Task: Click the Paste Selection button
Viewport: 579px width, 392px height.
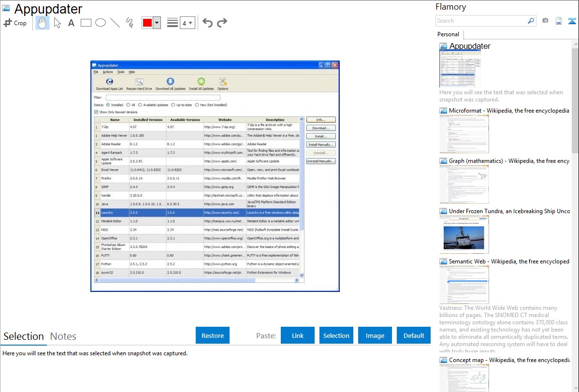Action: click(336, 335)
